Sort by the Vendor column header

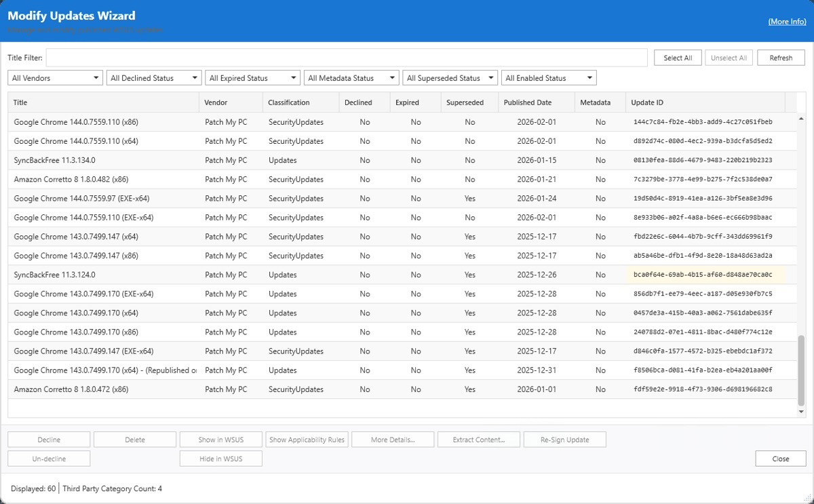click(x=231, y=102)
